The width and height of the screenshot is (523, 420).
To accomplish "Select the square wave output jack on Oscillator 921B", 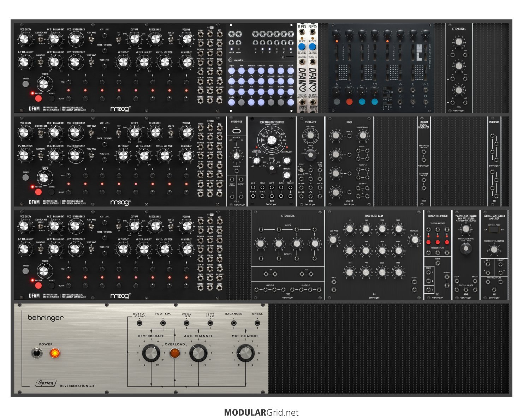I will tap(310, 196).
